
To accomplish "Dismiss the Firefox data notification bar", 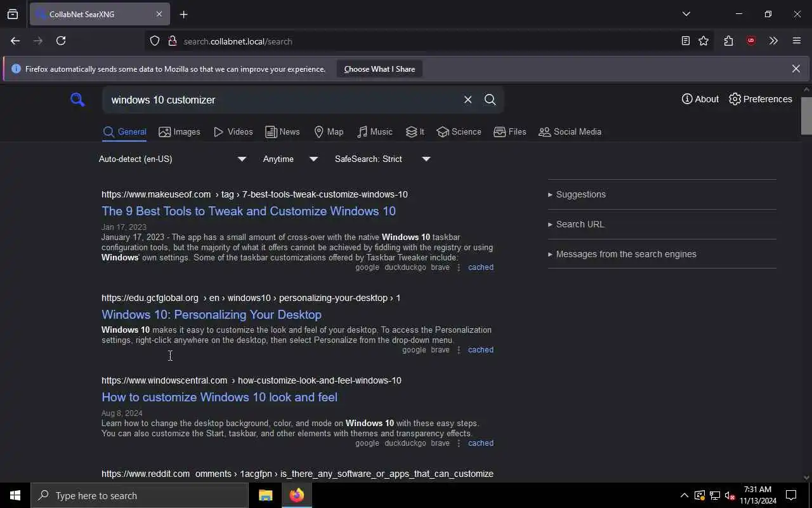I will click(x=796, y=69).
